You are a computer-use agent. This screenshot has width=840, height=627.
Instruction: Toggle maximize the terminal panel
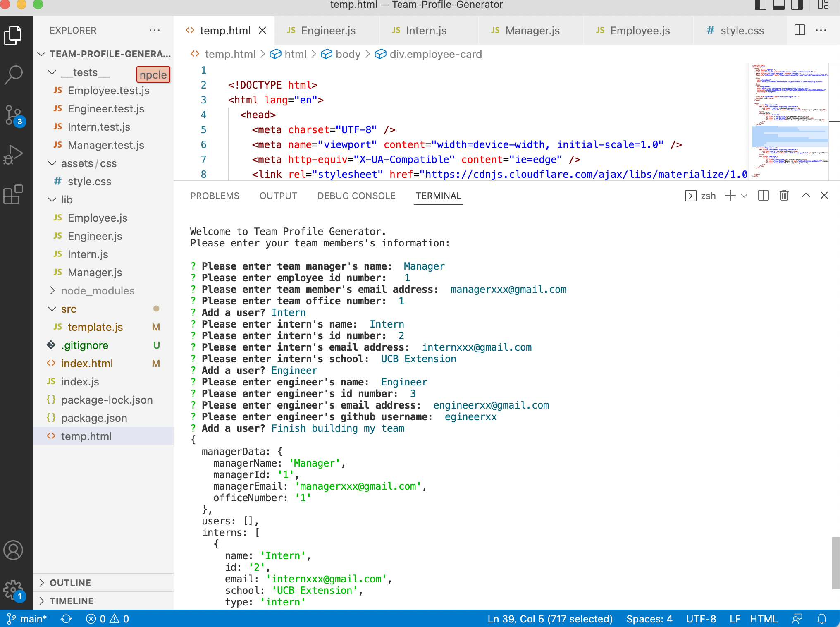(806, 195)
